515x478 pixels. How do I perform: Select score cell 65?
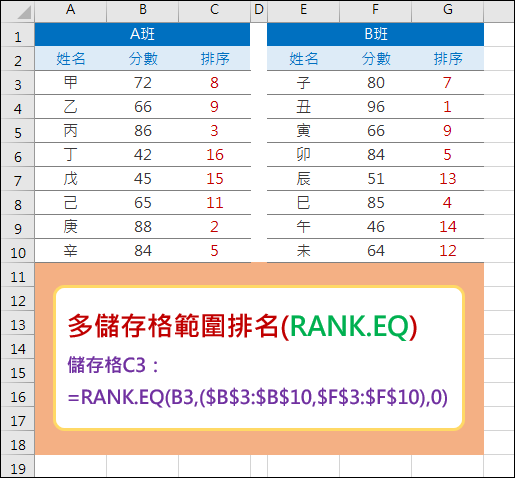(x=143, y=203)
